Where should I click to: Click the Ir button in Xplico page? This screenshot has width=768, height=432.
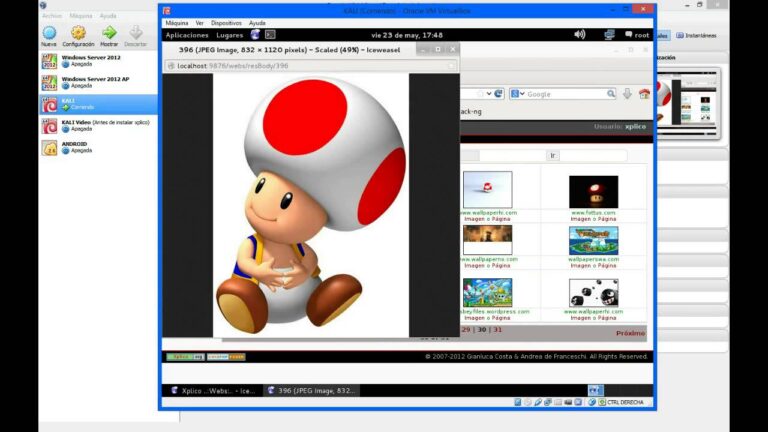pos(552,155)
